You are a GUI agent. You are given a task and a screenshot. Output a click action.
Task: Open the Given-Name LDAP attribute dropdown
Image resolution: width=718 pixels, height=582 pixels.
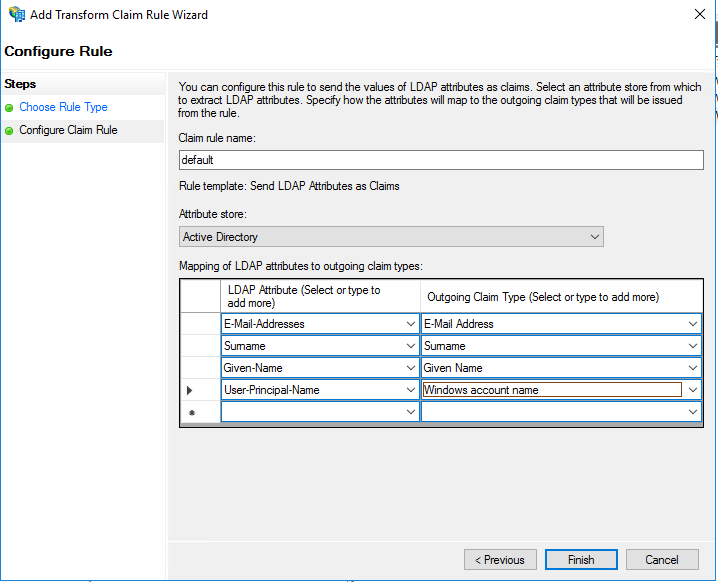coord(411,368)
